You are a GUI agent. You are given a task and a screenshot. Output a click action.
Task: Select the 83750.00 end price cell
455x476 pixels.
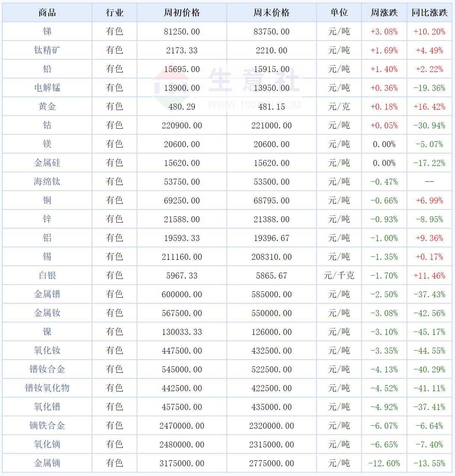271,32
